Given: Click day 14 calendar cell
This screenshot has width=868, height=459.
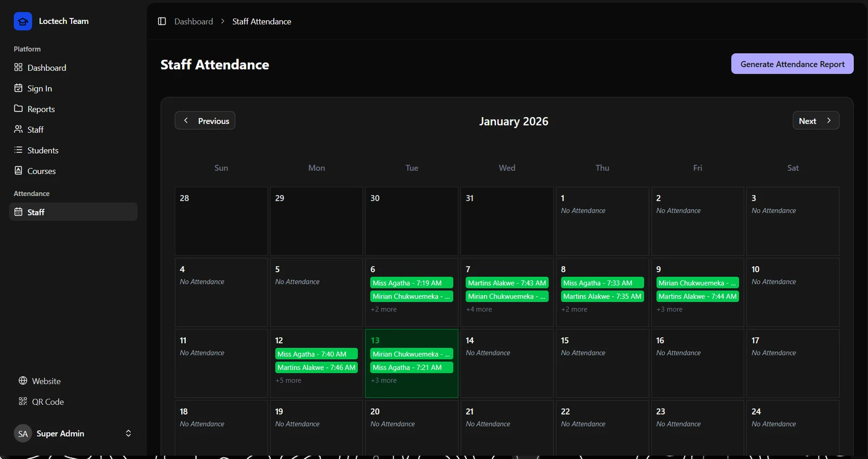Looking at the screenshot, I should click(507, 364).
